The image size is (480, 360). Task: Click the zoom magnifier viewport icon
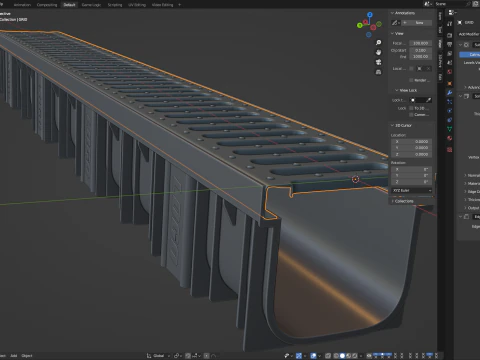[x=378, y=43]
